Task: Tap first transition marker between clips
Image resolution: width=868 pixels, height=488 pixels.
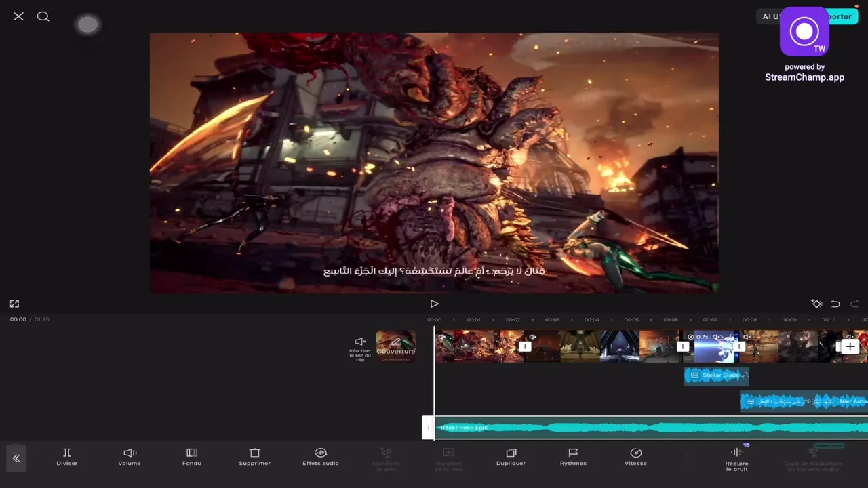Action: (524, 346)
